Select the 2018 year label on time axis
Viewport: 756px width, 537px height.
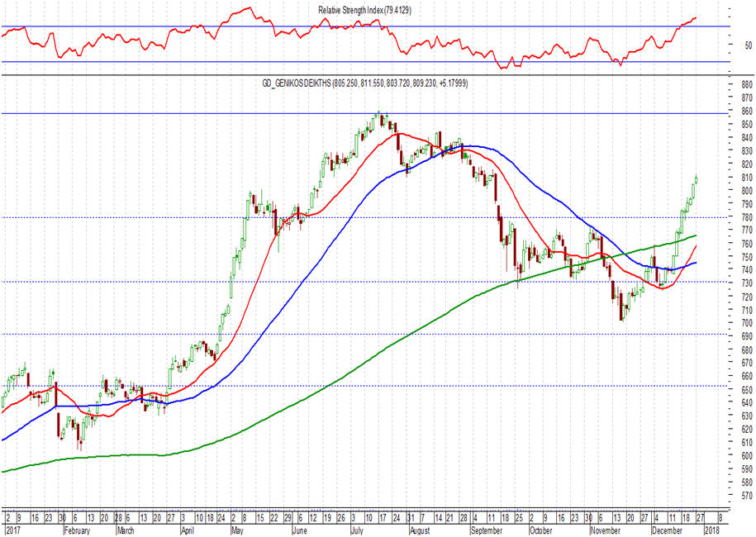(x=712, y=530)
